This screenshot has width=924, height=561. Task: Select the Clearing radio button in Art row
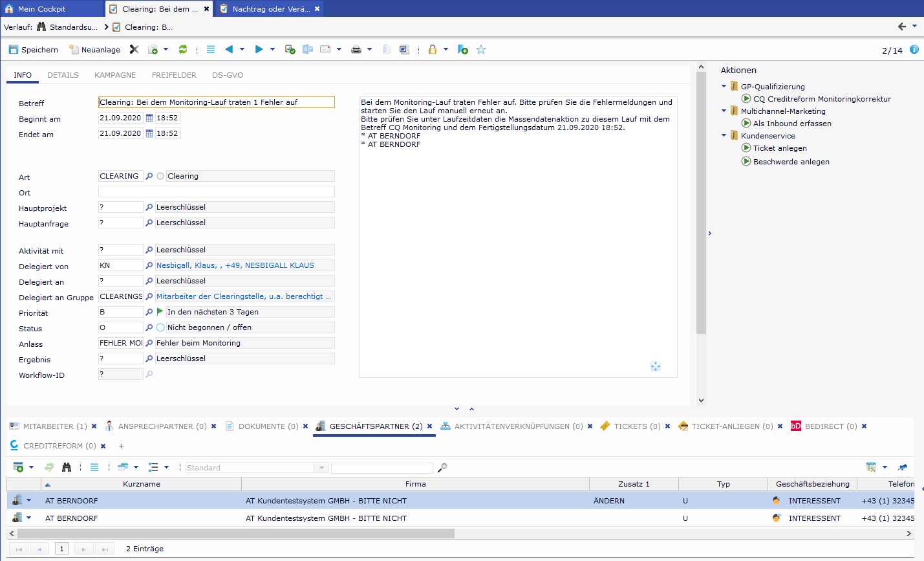pos(160,176)
